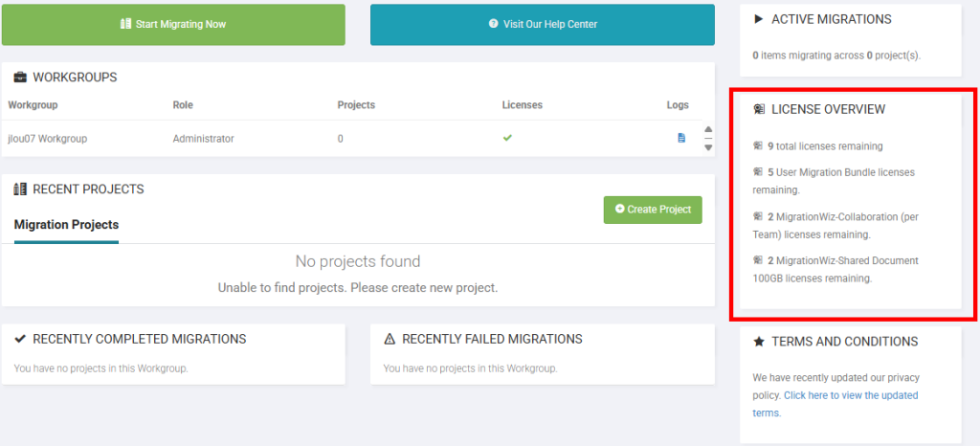Open the logs document icon for jlou07 Workgroup

(x=681, y=138)
